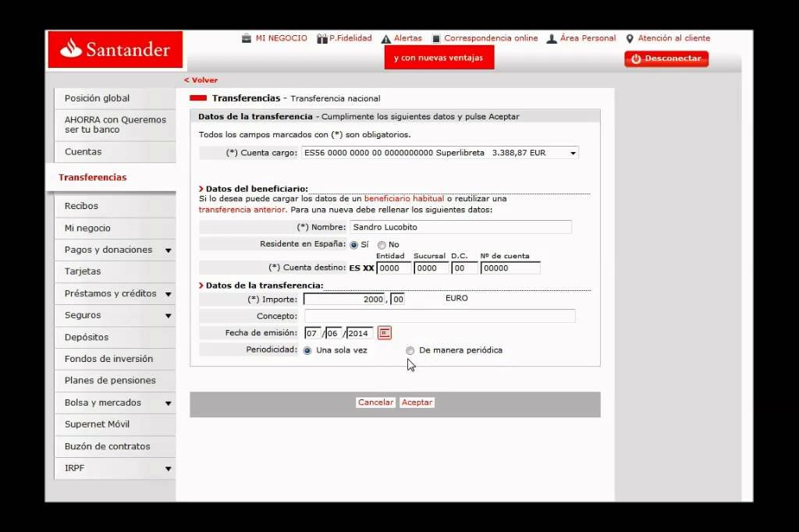Open Correspondencia online via its envelope icon

437,37
